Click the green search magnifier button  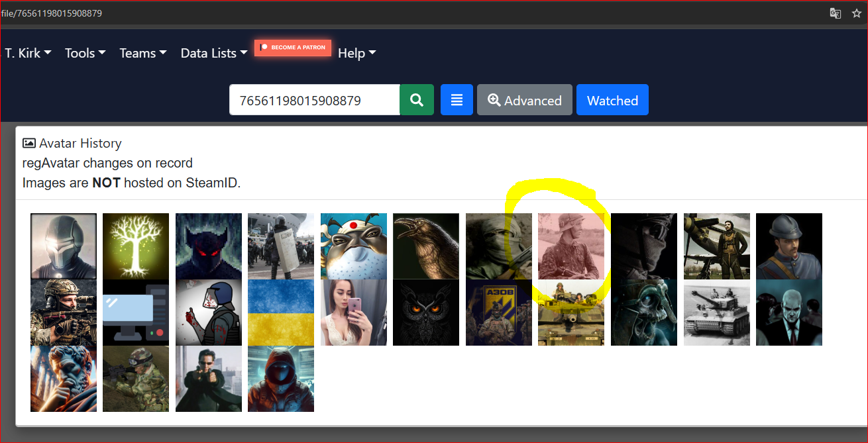point(417,100)
